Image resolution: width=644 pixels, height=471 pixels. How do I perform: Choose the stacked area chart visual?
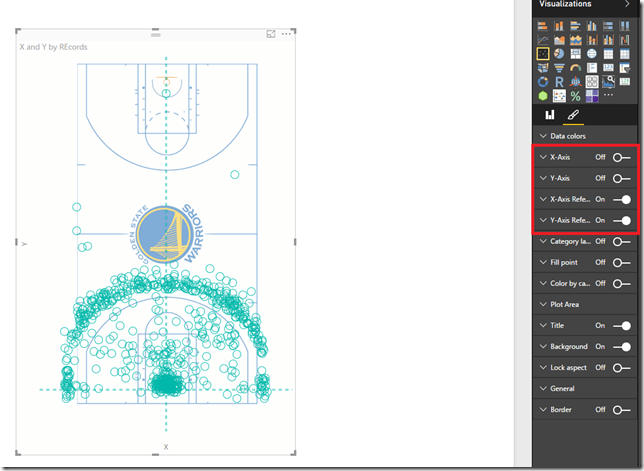click(575, 40)
